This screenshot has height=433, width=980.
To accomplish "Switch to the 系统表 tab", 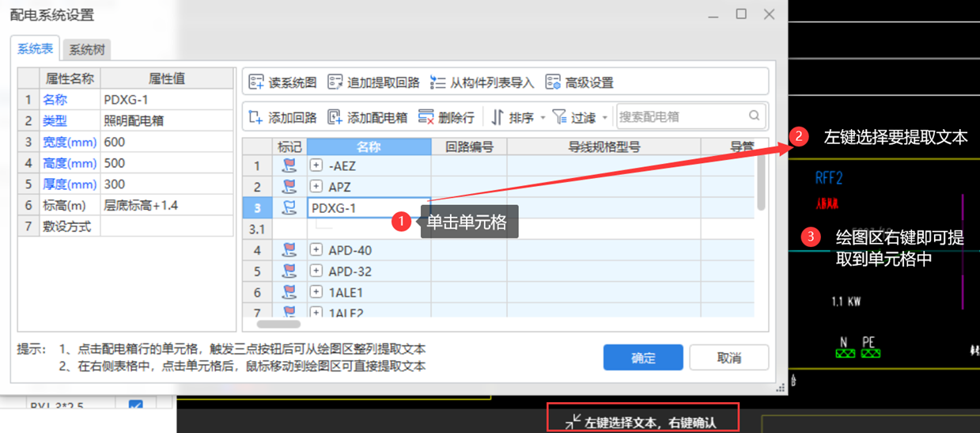I will (x=36, y=48).
